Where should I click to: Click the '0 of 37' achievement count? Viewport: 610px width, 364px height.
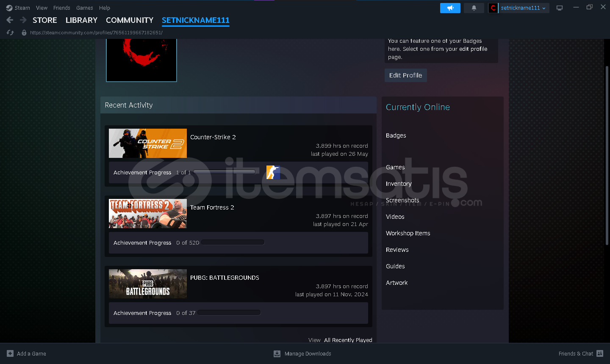pos(186,313)
